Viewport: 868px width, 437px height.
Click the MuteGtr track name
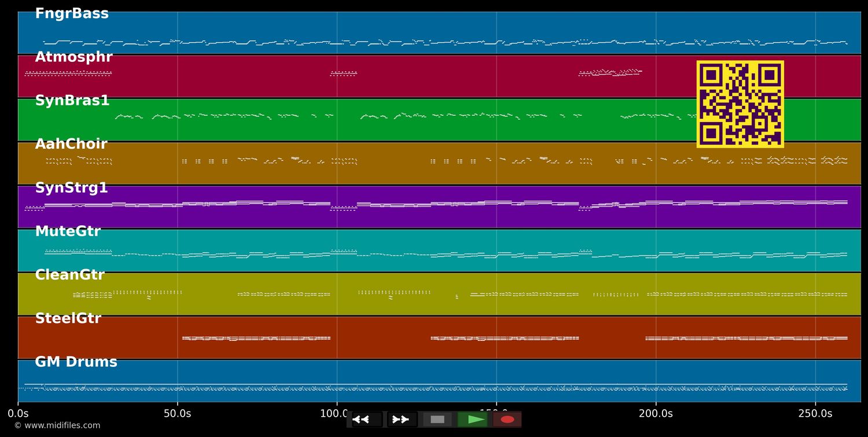(x=68, y=232)
